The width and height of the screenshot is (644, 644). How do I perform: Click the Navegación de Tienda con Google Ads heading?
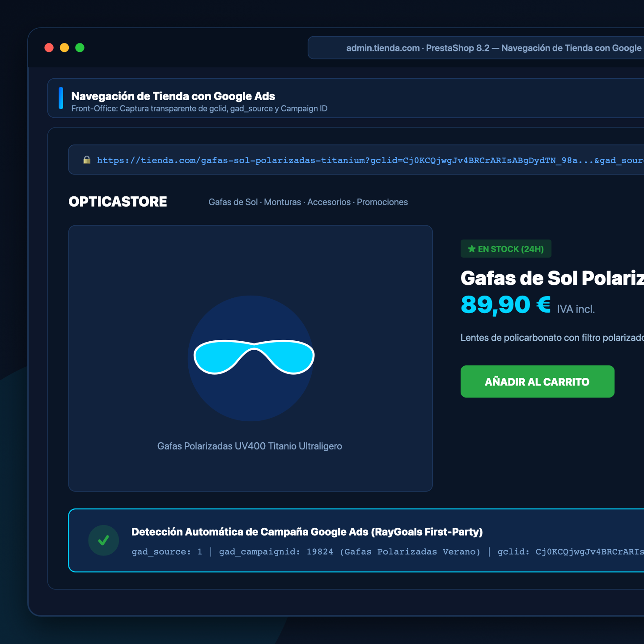tap(173, 96)
